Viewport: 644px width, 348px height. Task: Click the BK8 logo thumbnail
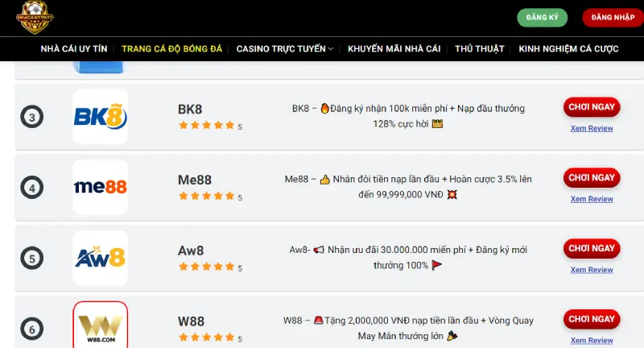100,117
